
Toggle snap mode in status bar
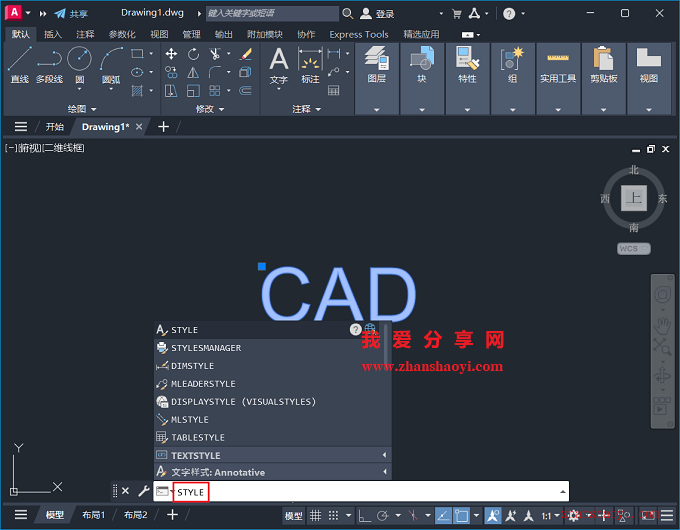(333, 515)
